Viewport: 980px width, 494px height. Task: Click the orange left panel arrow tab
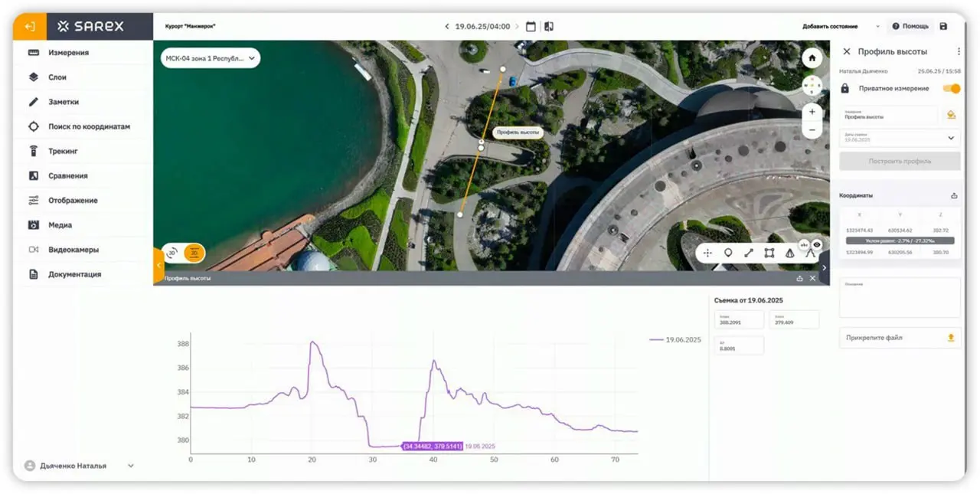[x=158, y=265]
